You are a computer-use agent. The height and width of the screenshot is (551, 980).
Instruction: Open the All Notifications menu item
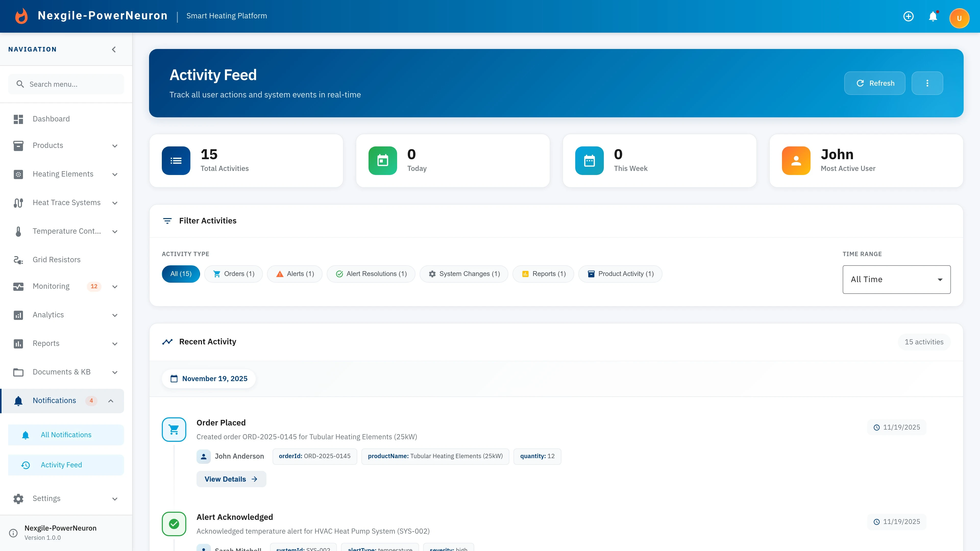[x=66, y=435]
